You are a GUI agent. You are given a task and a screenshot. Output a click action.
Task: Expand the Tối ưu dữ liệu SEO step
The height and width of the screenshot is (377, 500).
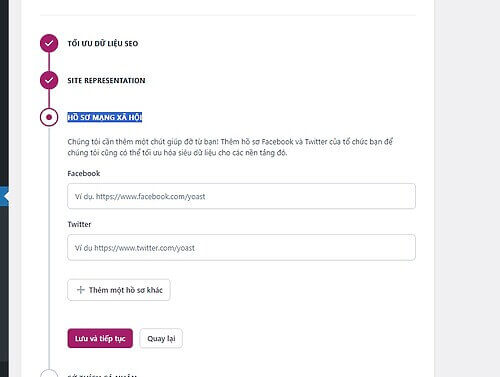tap(103, 44)
